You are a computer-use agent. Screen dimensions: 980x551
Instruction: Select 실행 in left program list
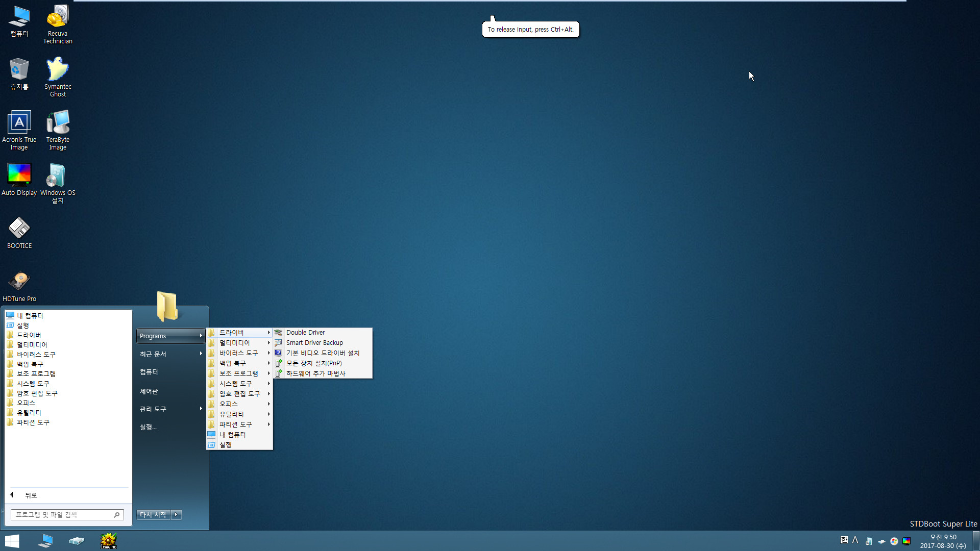point(68,325)
